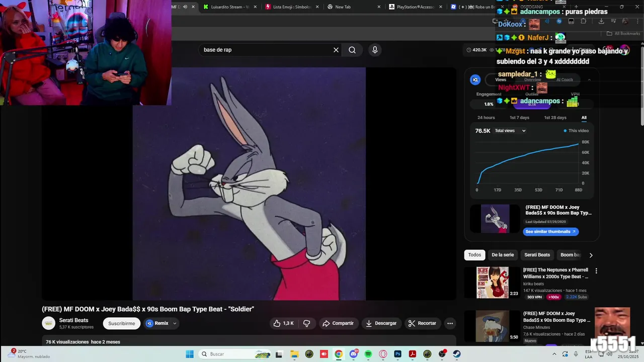
Task: Switch to Lista Emoji tab
Action: click(292, 7)
